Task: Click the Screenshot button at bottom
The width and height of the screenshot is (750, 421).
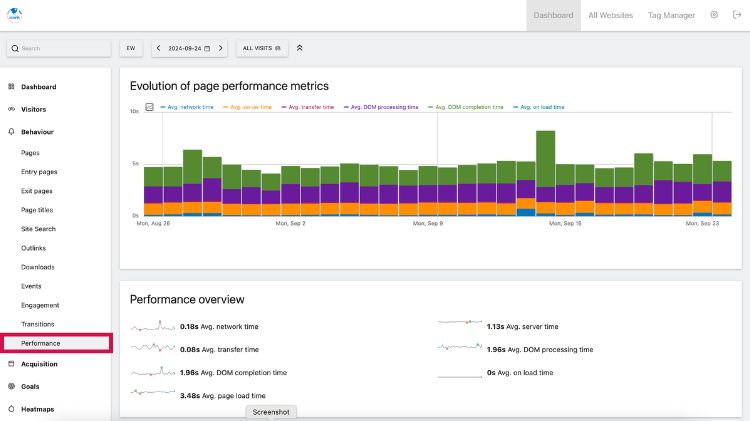Action: point(271,412)
